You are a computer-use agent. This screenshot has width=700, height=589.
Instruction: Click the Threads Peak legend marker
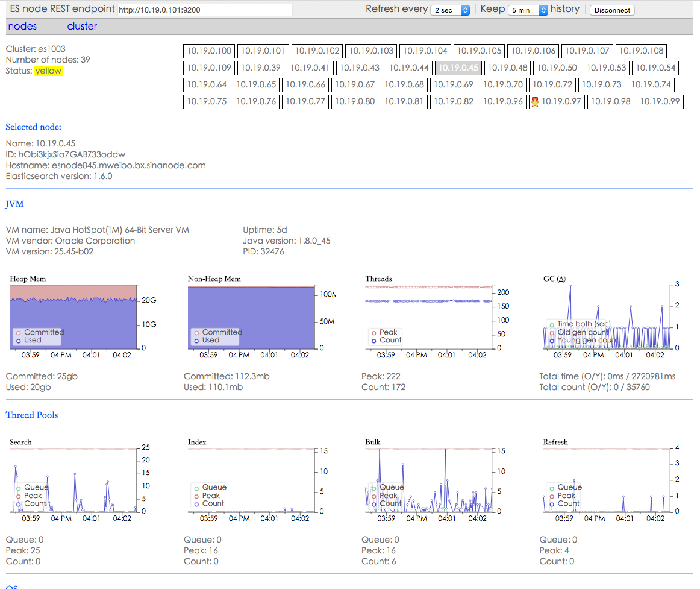point(374,333)
